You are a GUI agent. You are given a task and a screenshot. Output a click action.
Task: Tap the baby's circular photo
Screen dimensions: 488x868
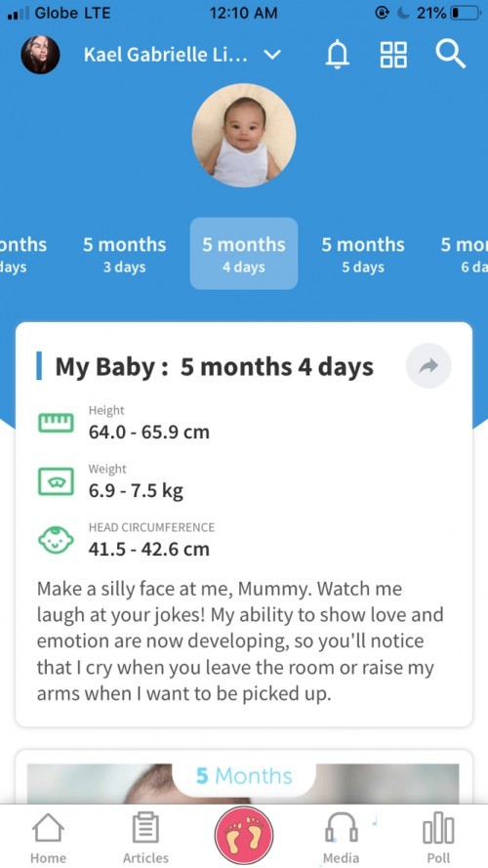click(x=244, y=135)
